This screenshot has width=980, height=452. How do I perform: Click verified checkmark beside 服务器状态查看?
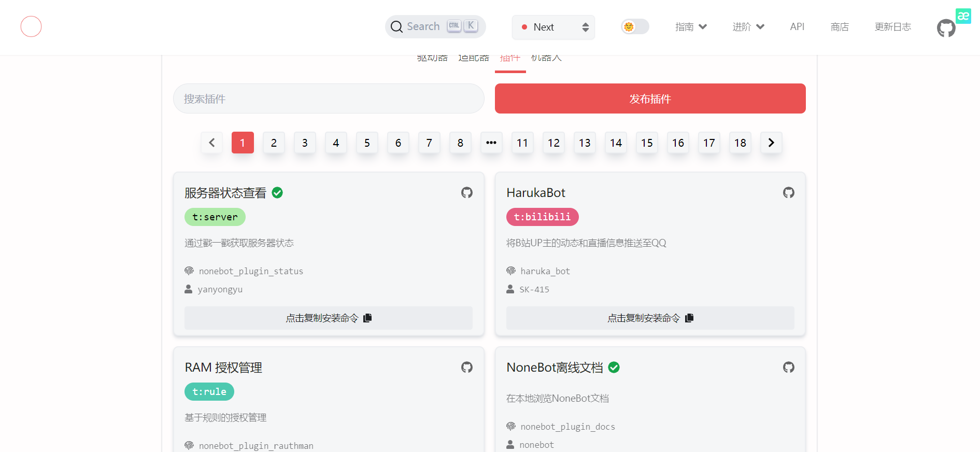coord(277,193)
